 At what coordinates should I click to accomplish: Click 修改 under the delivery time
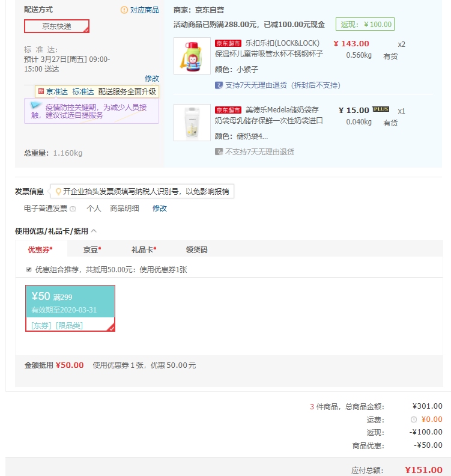(x=152, y=79)
